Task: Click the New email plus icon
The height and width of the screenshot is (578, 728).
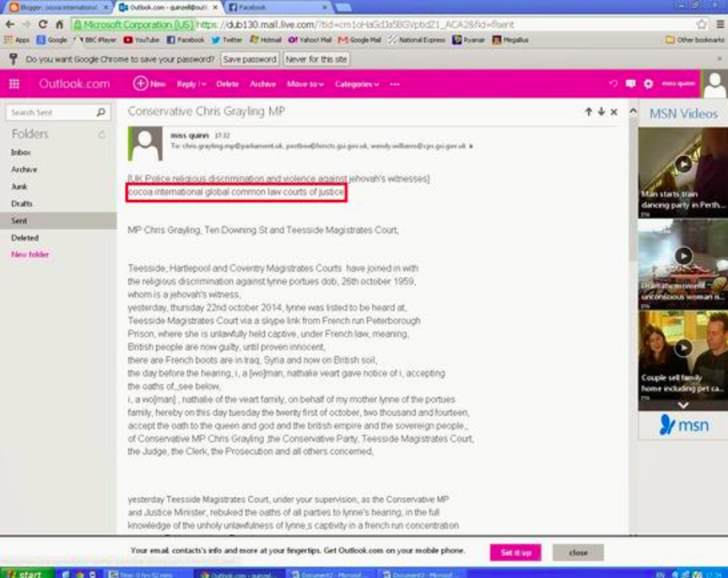Action: 140,84
